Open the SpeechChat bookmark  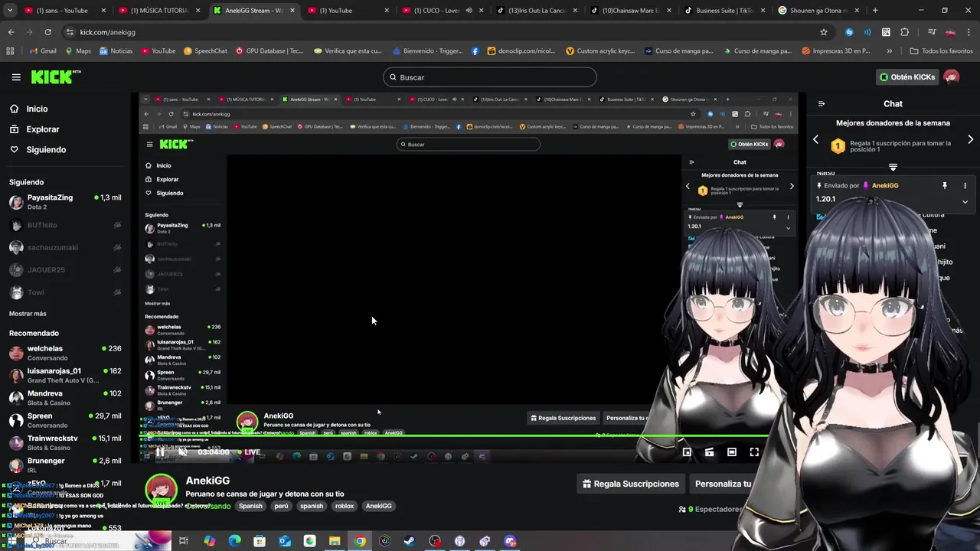tap(205, 51)
